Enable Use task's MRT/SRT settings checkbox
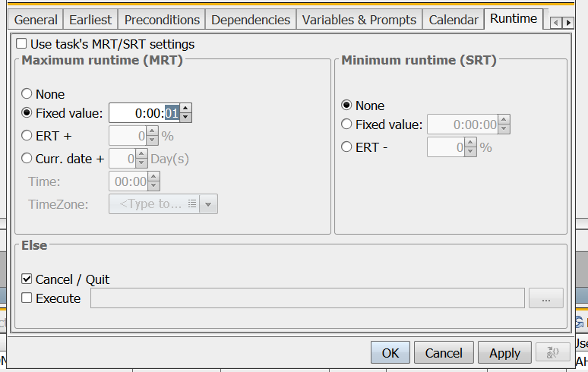Image resolution: width=588 pixels, height=372 pixels. tap(21, 44)
